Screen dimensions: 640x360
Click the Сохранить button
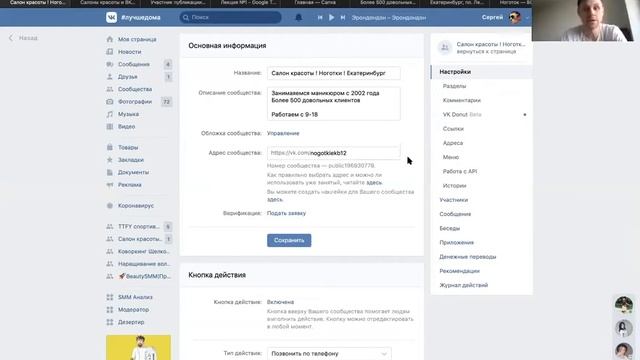tap(289, 240)
